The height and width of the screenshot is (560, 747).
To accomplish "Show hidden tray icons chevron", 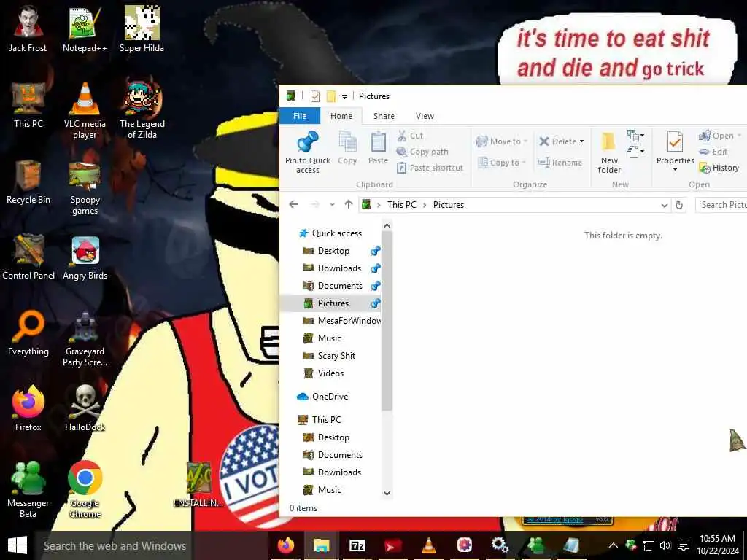I will 613,545.
